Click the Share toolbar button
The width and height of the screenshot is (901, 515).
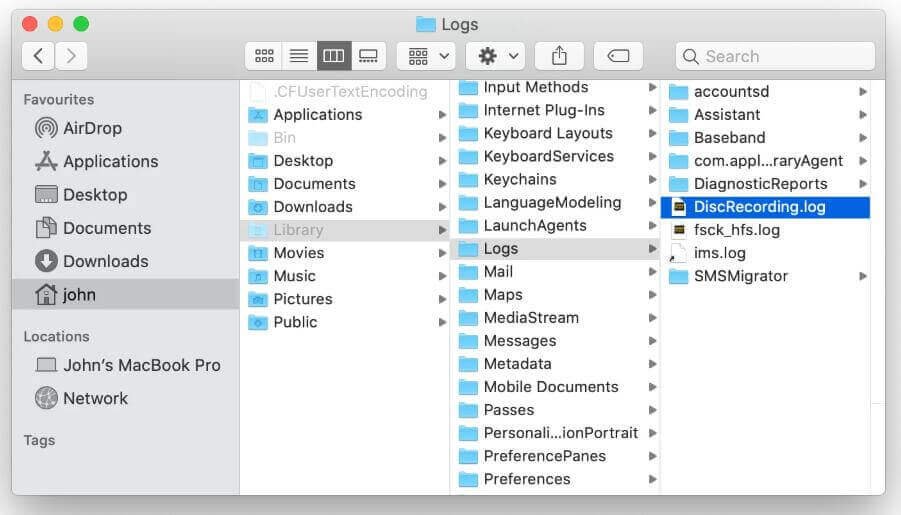pyautogui.click(x=559, y=56)
